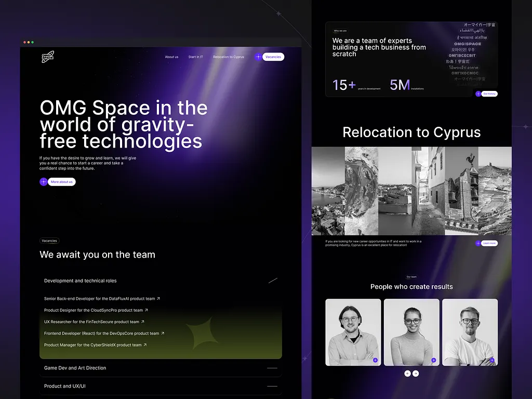This screenshot has height=399, width=532.
Task: Open the Start in IT nav item
Action: [x=195, y=57]
